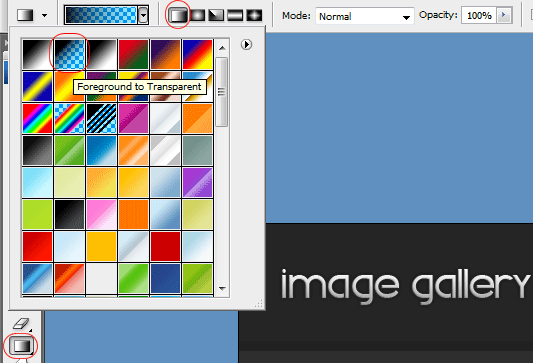Collapse the gradient picker dropdown arrow
The image size is (533, 363).
[143, 15]
